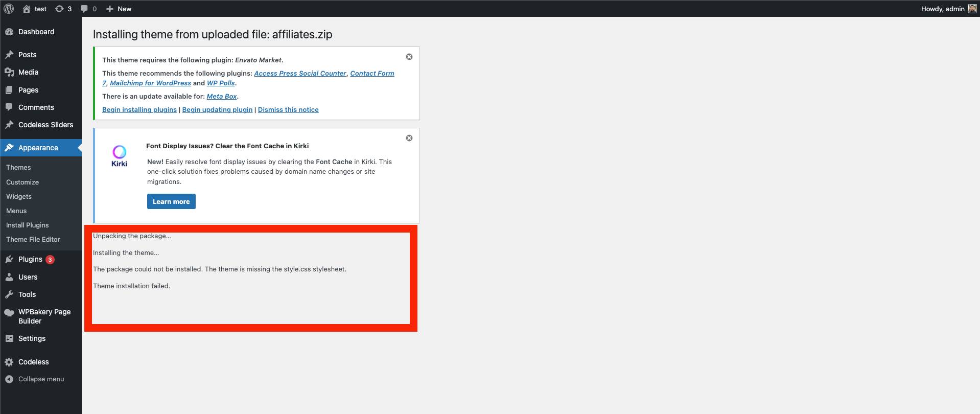Image resolution: width=980 pixels, height=414 pixels.
Task: Click the Settings sliders icon
Action: click(9, 338)
